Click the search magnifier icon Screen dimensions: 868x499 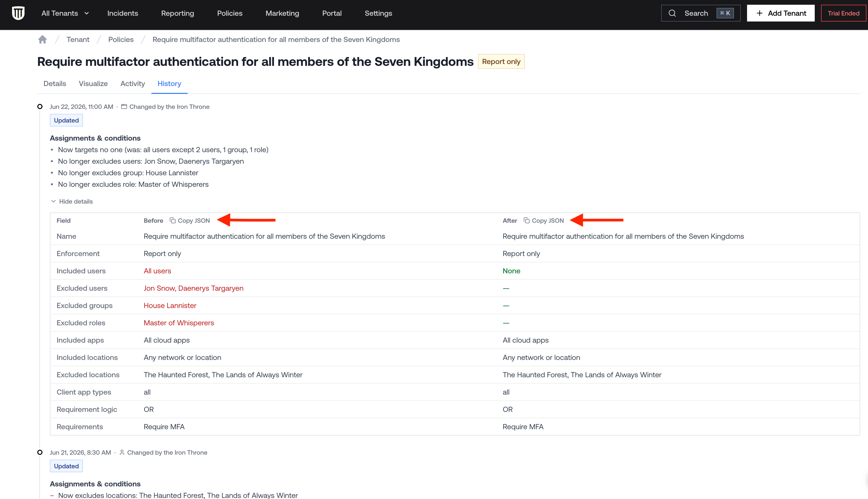coord(672,13)
